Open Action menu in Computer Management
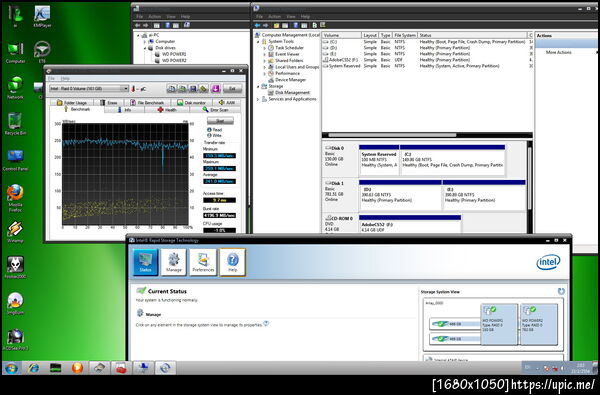 (274, 16)
